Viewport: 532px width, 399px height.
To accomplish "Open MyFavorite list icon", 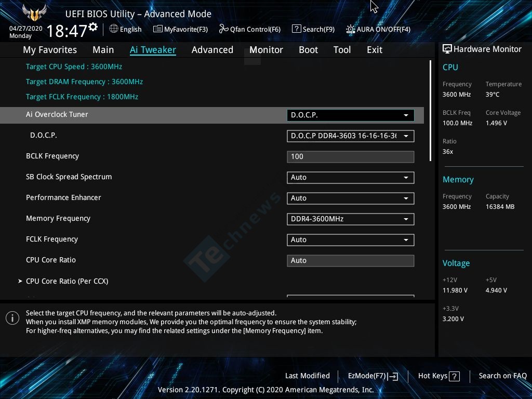I will click(x=158, y=29).
